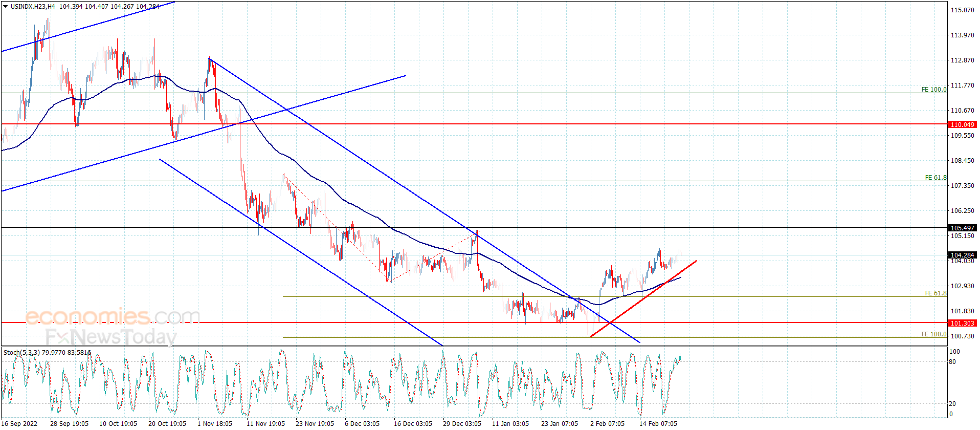This screenshot has width=980, height=430.
Task: Click the FE 61.8 label below 102.930
Action: tap(936, 293)
